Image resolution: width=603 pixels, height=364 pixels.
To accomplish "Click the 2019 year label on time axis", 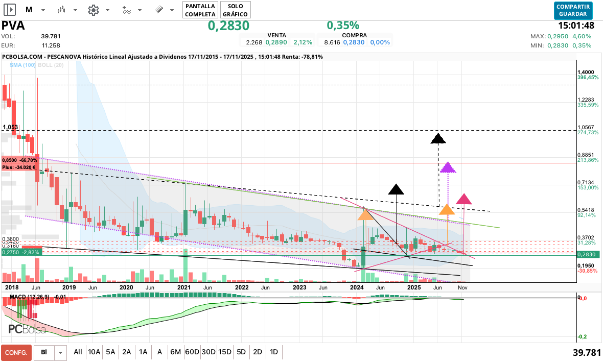I will point(69,287).
